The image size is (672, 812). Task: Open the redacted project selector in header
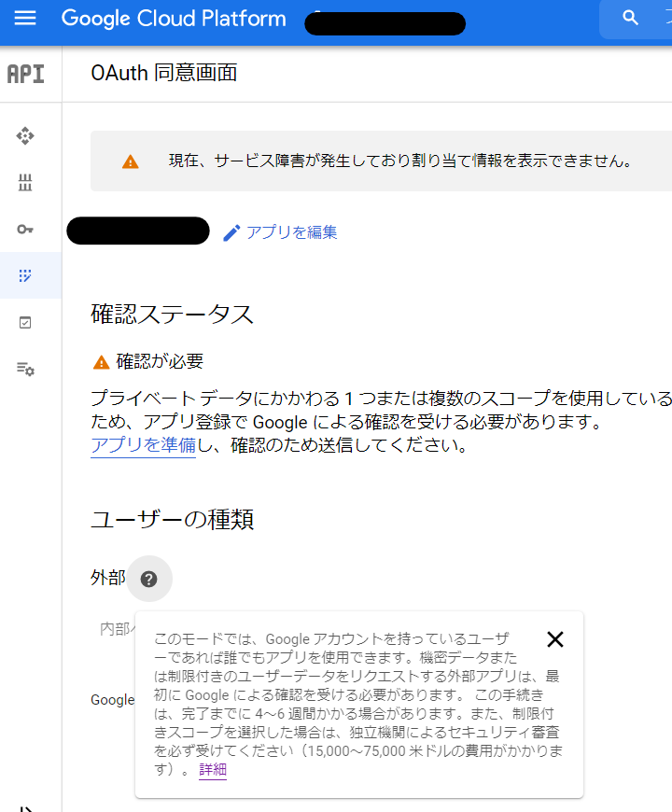click(385, 22)
